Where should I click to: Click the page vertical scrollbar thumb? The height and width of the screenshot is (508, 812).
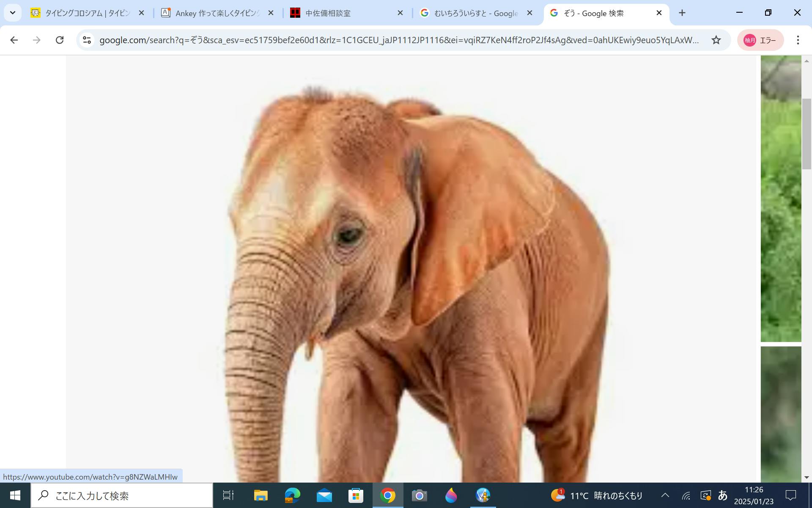point(807,133)
